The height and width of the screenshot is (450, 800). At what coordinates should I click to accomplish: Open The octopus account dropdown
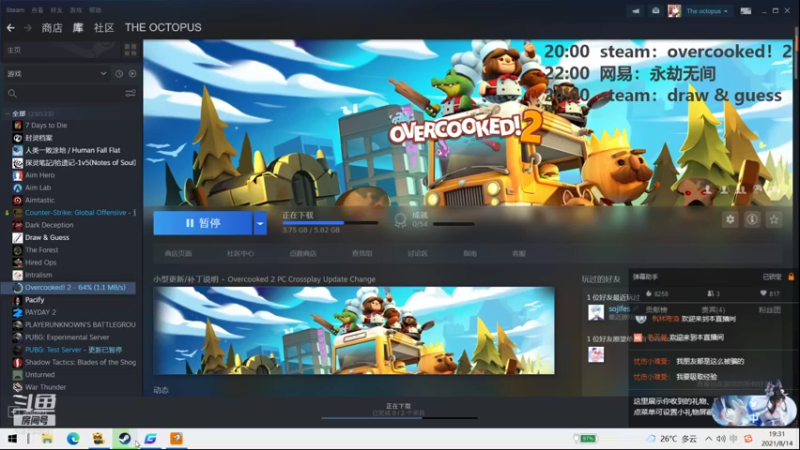click(x=707, y=11)
